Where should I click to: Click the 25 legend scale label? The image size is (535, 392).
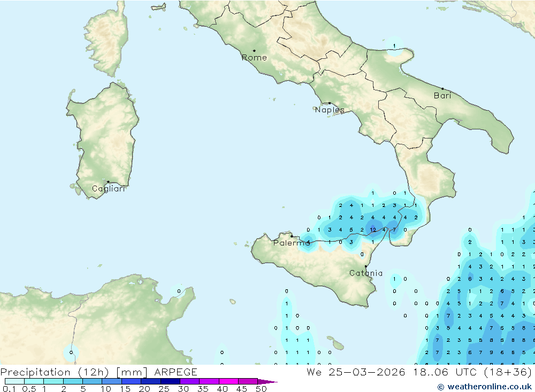(164, 389)
